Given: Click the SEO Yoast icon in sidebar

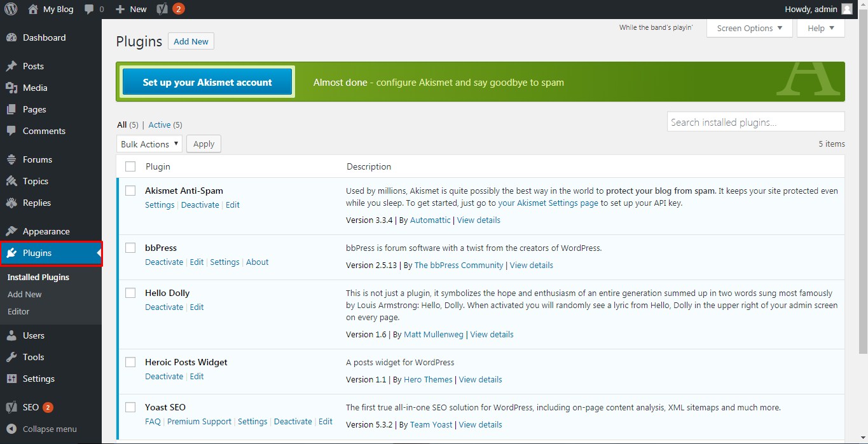Looking at the screenshot, I should pyautogui.click(x=11, y=407).
